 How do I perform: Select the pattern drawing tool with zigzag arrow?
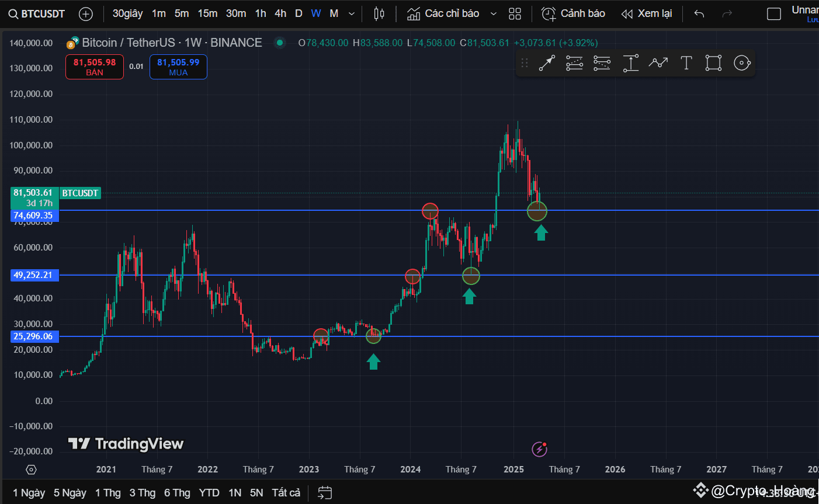tap(658, 62)
